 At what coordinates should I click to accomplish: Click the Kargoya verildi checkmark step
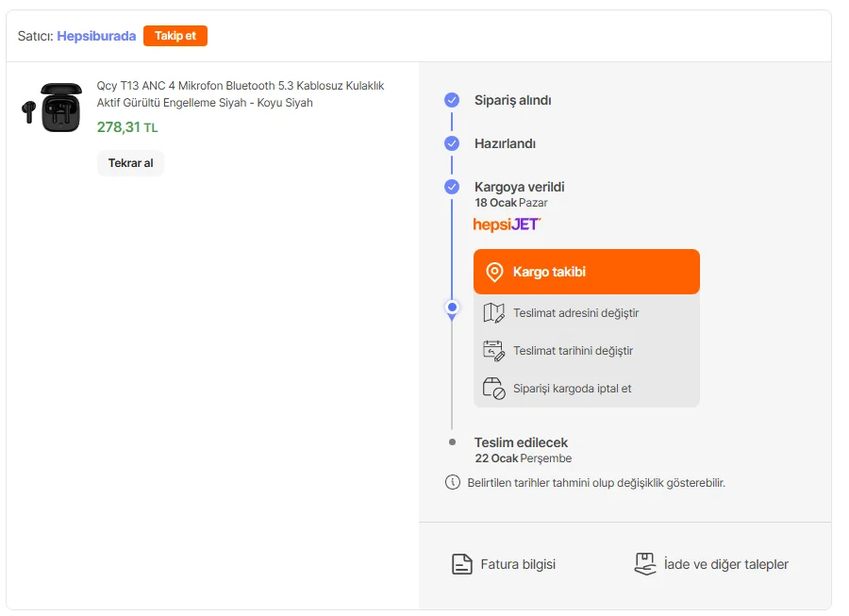point(452,187)
